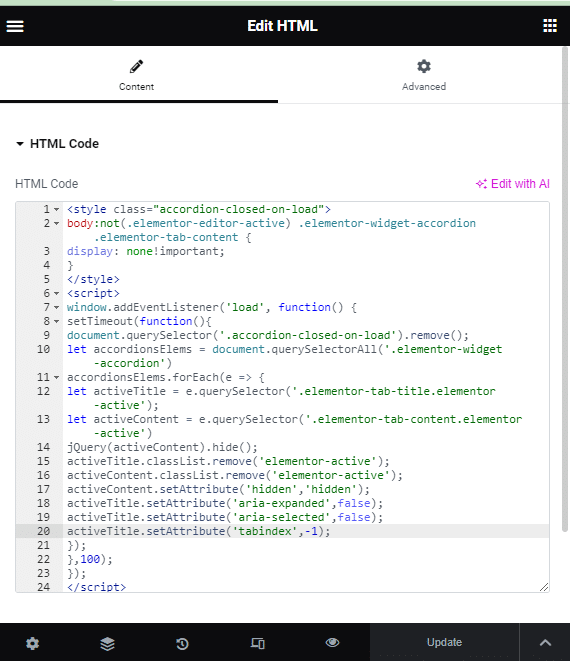Click the '</script>' closing tag line
Viewport: 570px width, 661px height.
pyautogui.click(x=97, y=587)
